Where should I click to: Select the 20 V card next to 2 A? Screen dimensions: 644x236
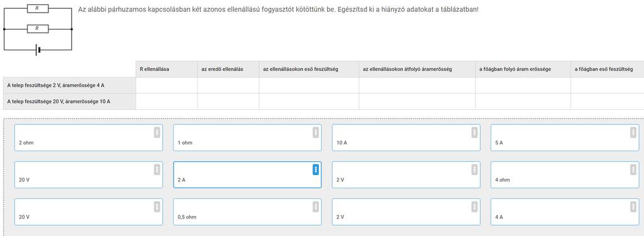(88, 174)
